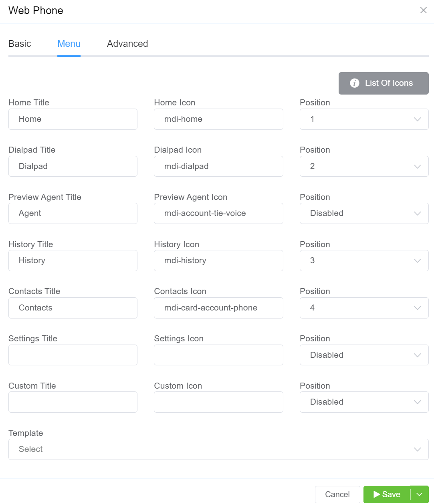Screen dimensions: 434x504
Task: Click the List Of Icons info button
Action: coord(383,83)
